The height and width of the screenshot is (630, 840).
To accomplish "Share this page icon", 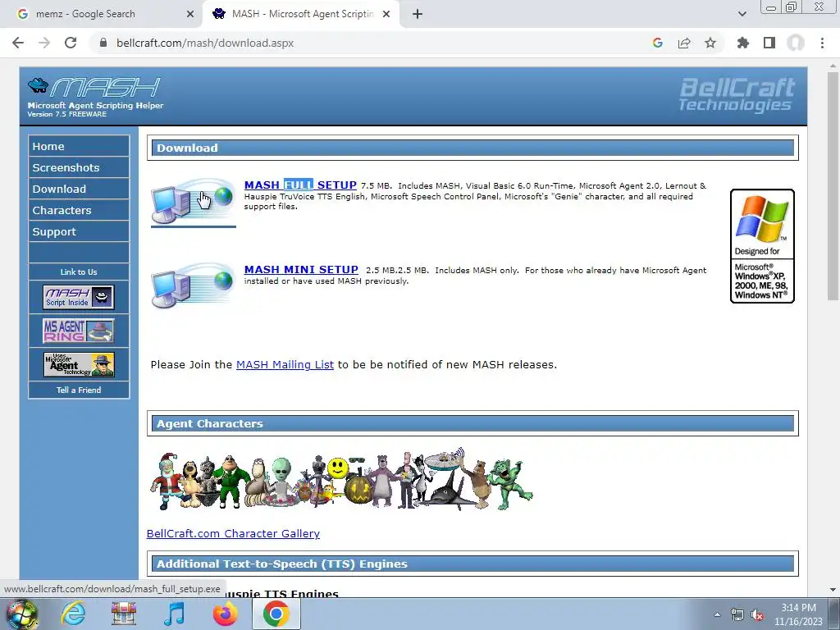I will coord(684,43).
